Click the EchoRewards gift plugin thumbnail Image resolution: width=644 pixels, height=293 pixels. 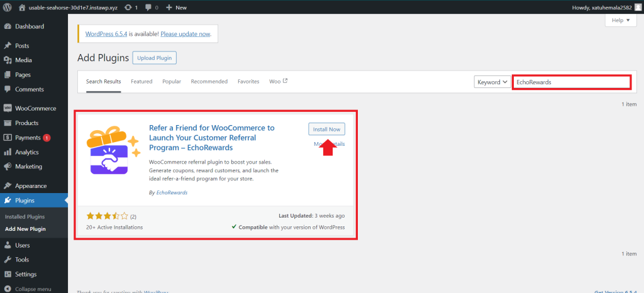tap(113, 152)
